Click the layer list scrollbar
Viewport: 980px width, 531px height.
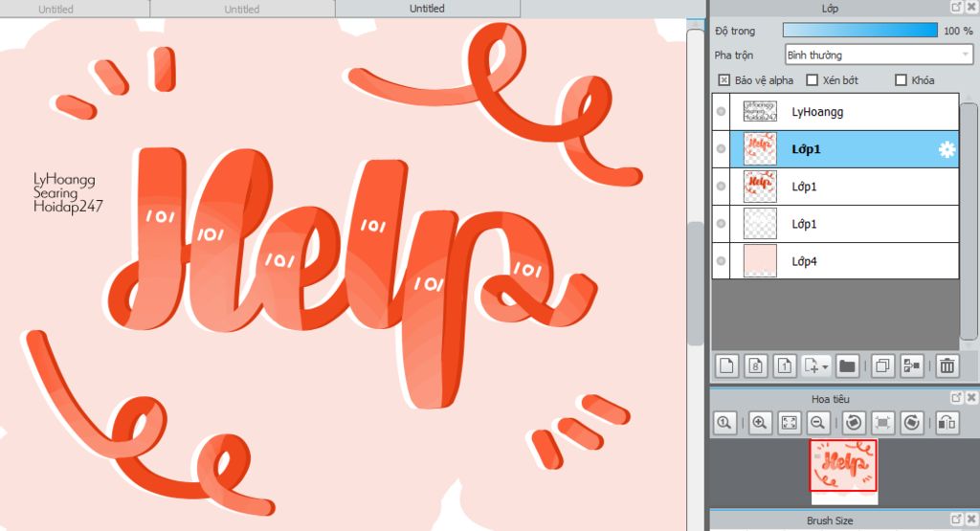coord(969,222)
